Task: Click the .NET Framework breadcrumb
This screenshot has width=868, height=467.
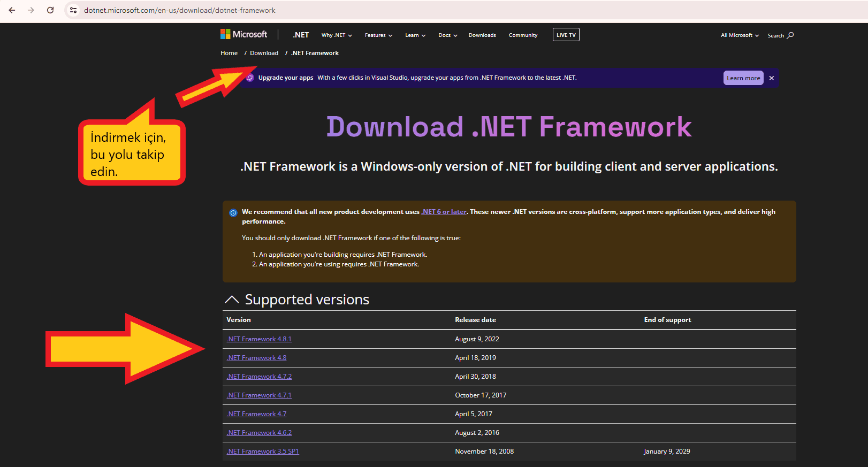Action: click(x=315, y=53)
